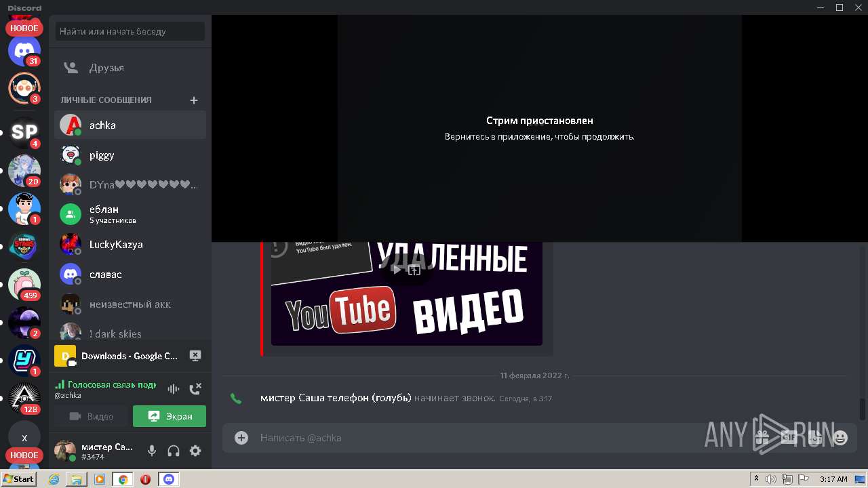Open the GIF picker

[x=788, y=437]
